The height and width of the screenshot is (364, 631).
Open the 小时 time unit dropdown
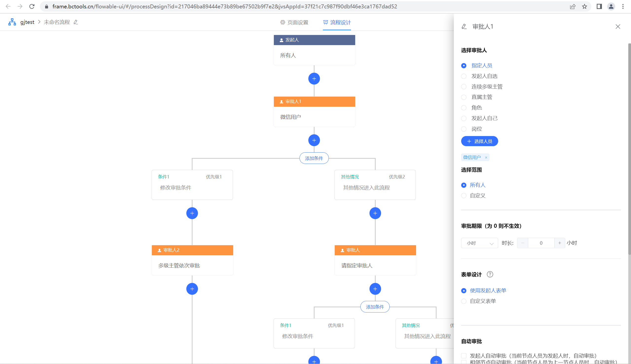click(x=479, y=243)
